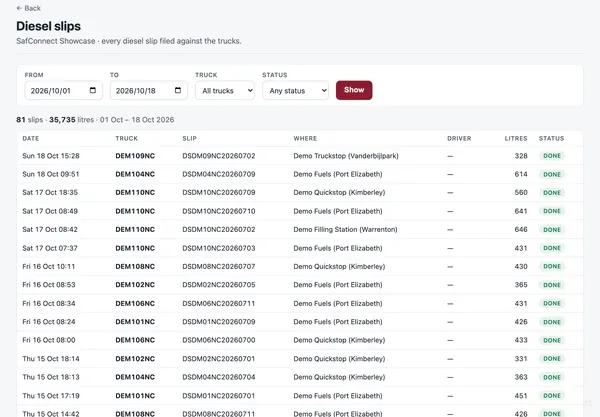This screenshot has width=600, height=417.
Task: Click slip DSDM02NC20260705
Action: click(219, 285)
